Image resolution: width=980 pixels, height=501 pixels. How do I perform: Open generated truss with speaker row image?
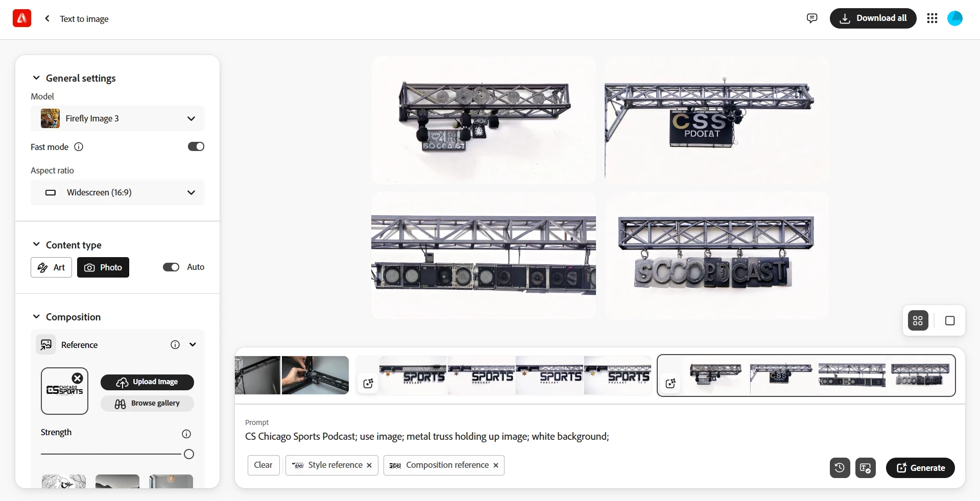pyautogui.click(x=484, y=256)
